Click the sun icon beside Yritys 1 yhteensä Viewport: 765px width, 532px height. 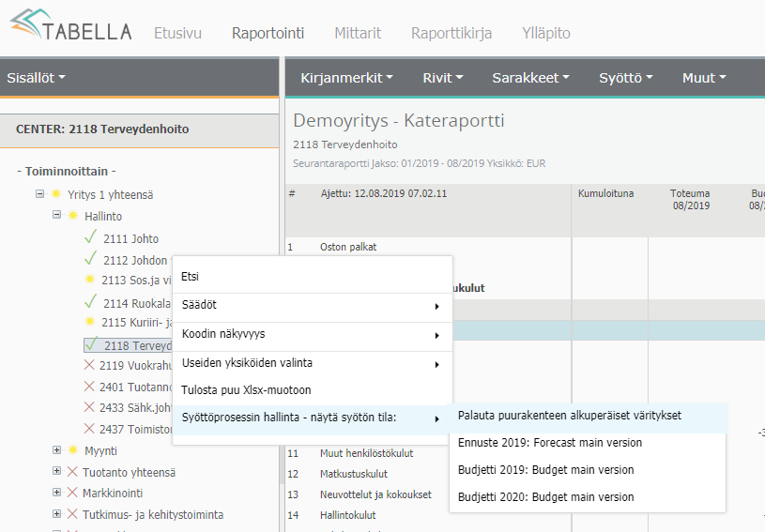(x=55, y=195)
